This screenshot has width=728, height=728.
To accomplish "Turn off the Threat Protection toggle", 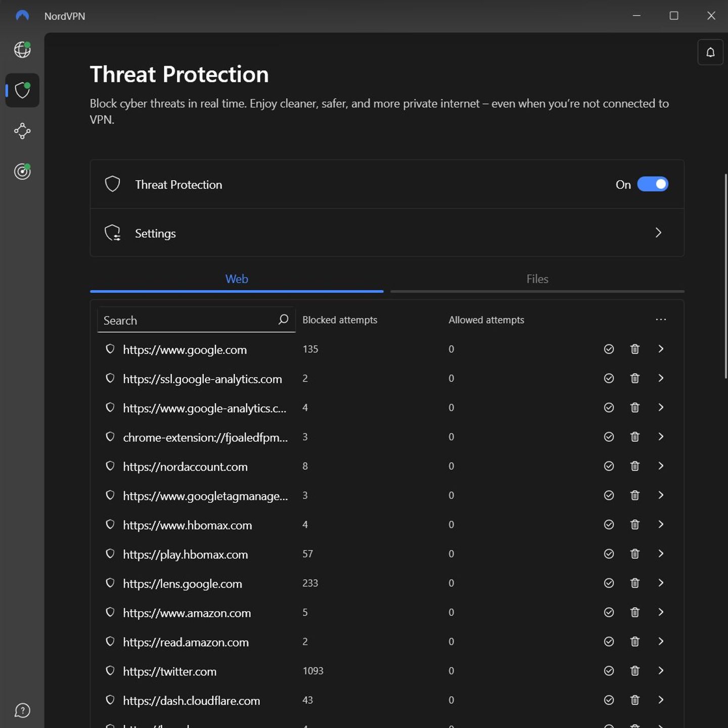I will 653,184.
